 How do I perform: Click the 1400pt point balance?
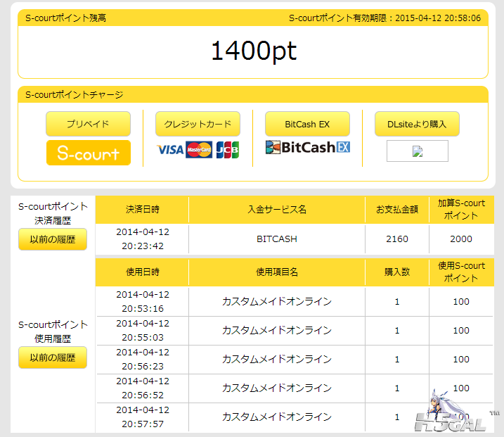pos(254,51)
